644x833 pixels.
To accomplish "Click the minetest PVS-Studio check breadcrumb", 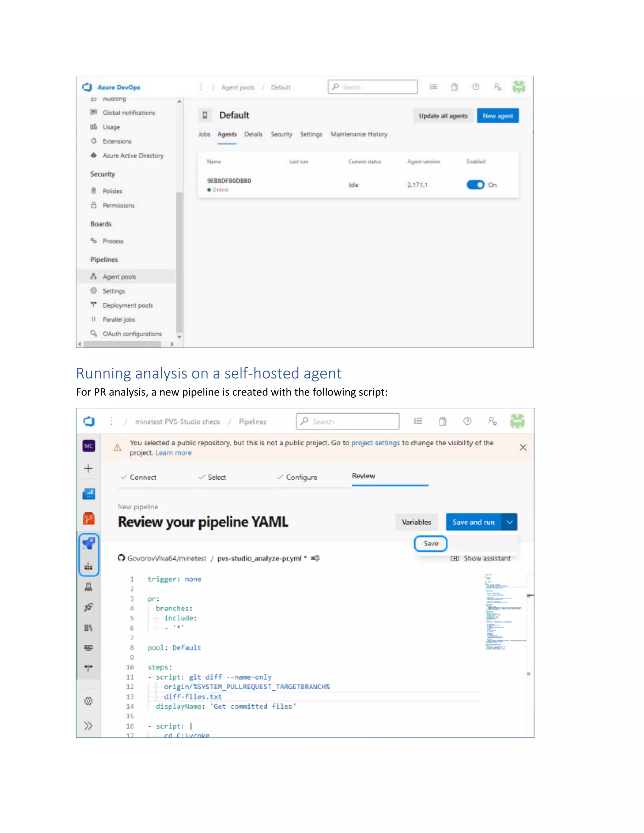I will pyautogui.click(x=177, y=422).
